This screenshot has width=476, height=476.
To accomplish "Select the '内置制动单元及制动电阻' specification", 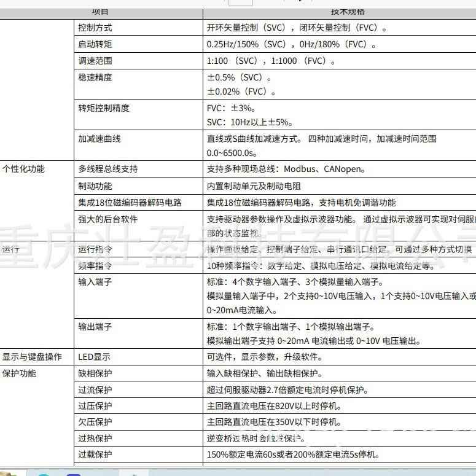I will coord(254,186).
